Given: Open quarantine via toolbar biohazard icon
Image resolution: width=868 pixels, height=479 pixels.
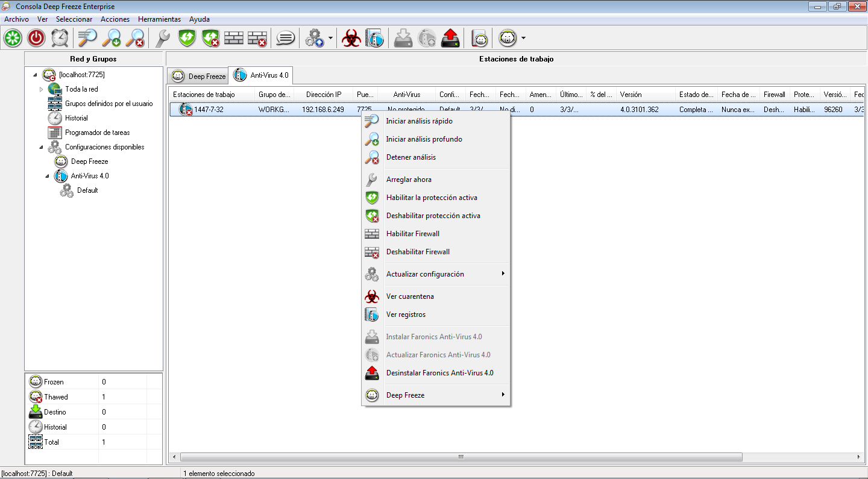Looking at the screenshot, I should tap(351, 39).
